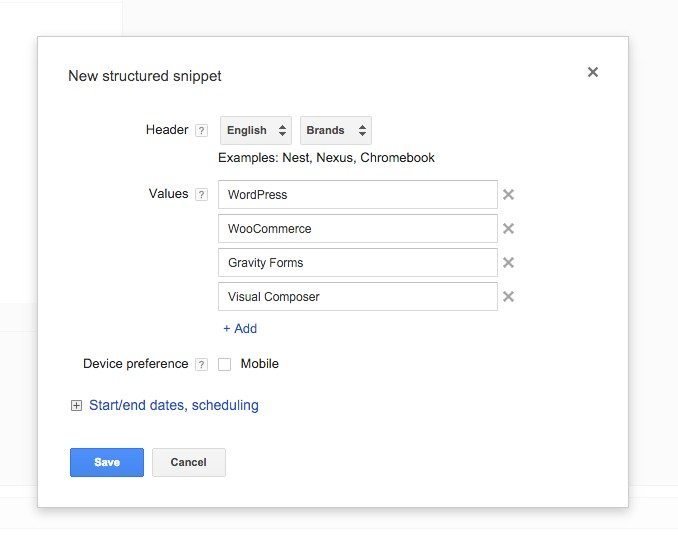Click the WooCommerce value field
Viewport: 678px width, 547px height.
(358, 228)
